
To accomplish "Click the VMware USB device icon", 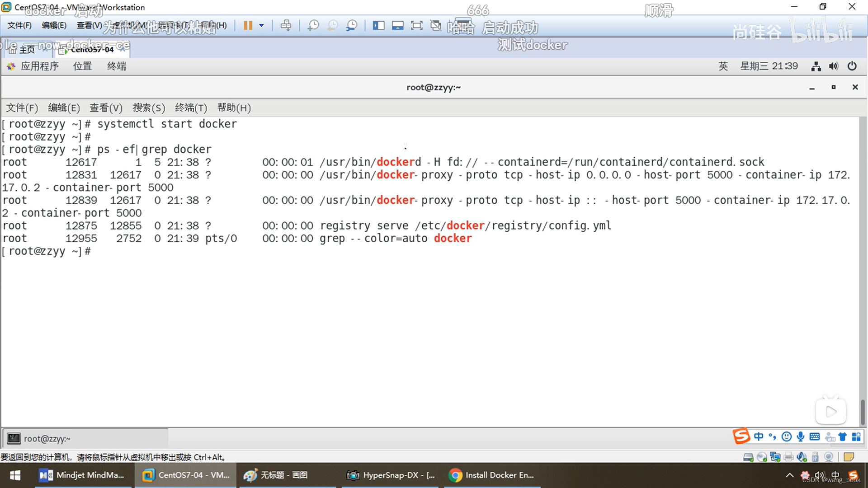I will click(815, 457).
